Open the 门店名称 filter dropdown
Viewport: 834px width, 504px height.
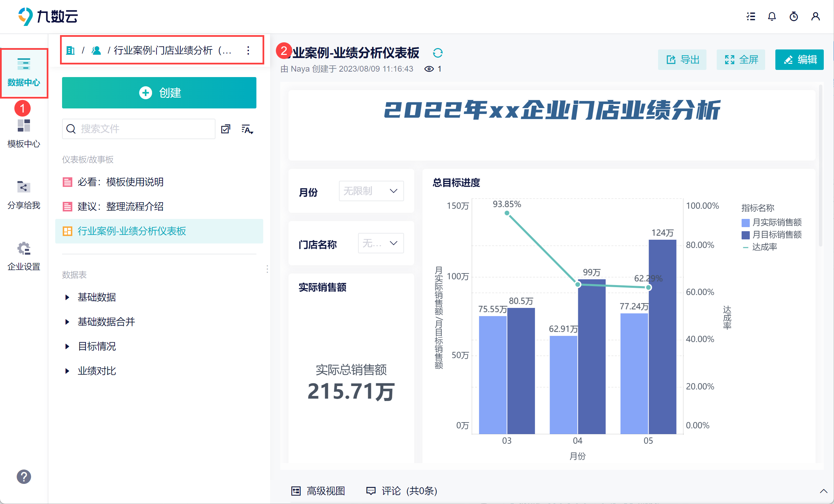point(381,243)
